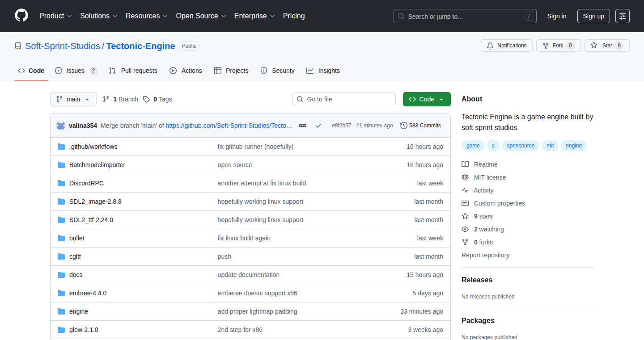This screenshot has width=644, height=340.
Task: Click the game topic tag
Action: point(473,146)
